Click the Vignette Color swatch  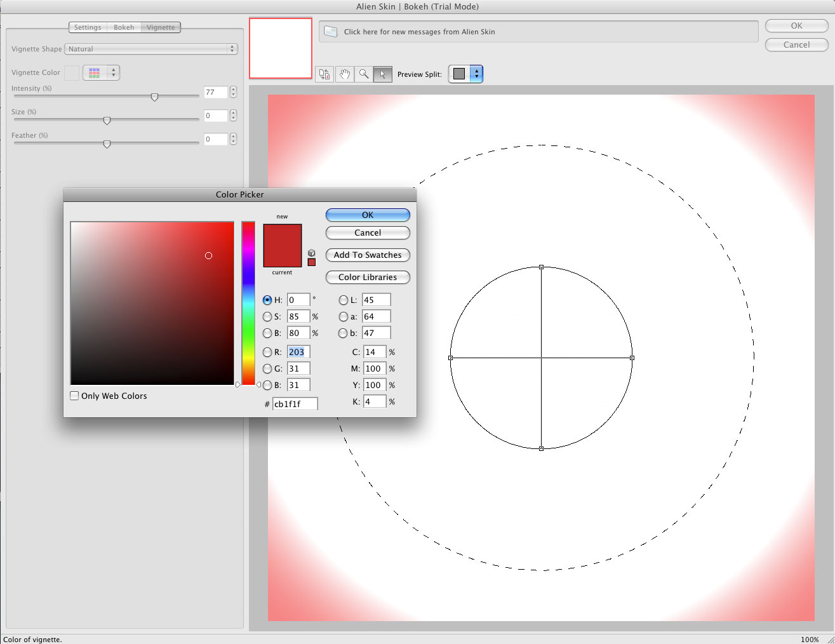[72, 73]
